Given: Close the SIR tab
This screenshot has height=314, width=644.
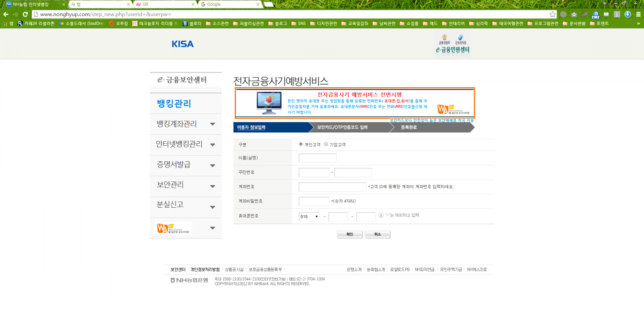Looking at the screenshot, I should coord(193,4).
